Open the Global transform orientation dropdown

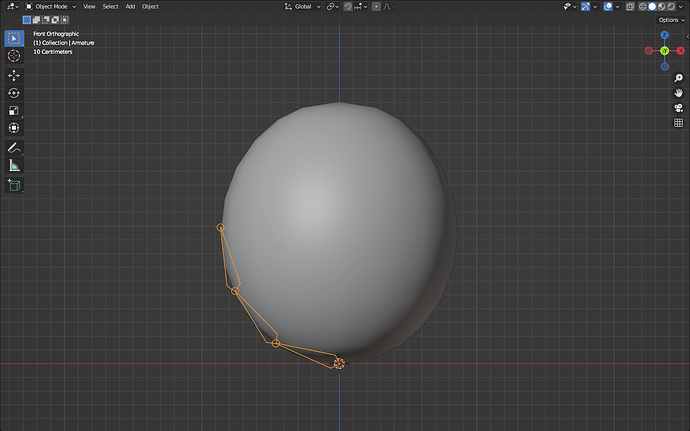coord(302,7)
